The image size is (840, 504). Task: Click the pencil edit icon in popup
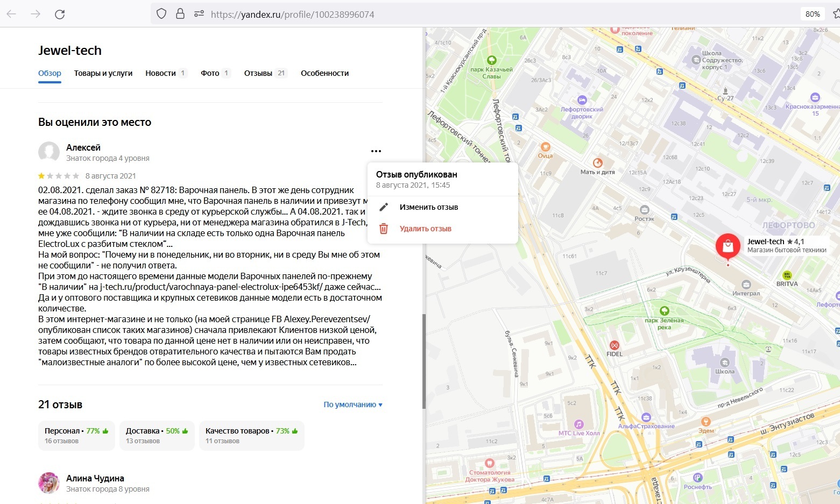pos(384,207)
